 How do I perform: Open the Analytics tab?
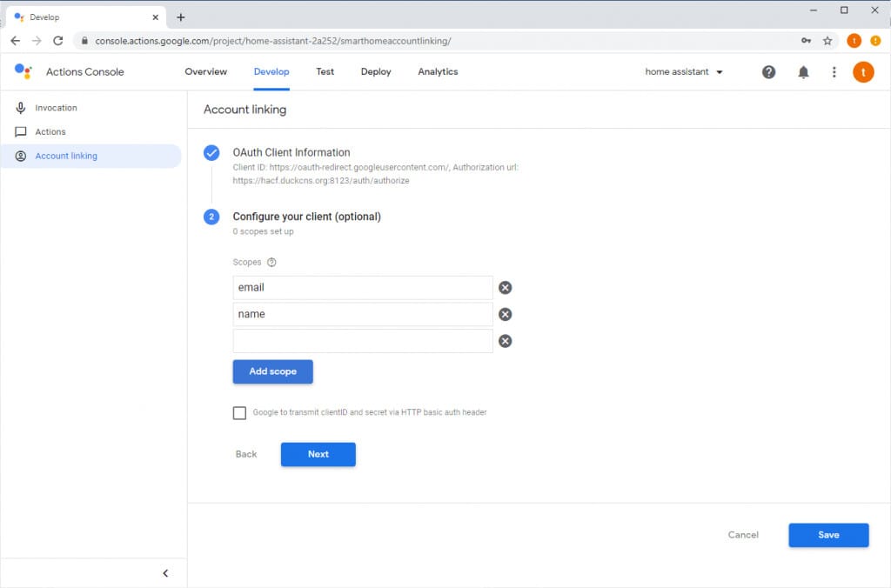coord(438,71)
